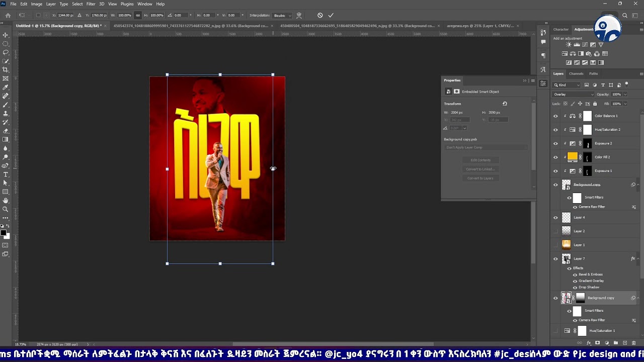Open the Plugins menu
Viewport: 644px width, 362px height.
coord(127,4)
